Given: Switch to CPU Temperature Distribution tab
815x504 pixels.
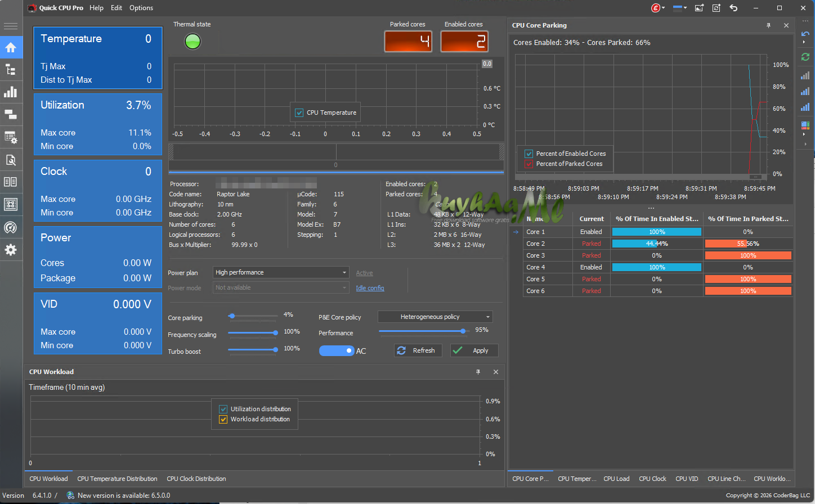Looking at the screenshot, I should coord(117,479).
